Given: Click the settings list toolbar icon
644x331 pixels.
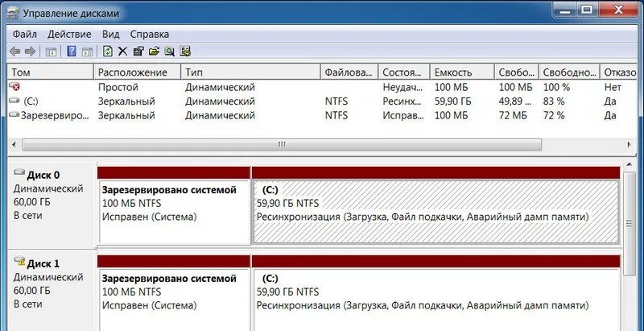Looking at the screenshot, I should click(x=186, y=52).
